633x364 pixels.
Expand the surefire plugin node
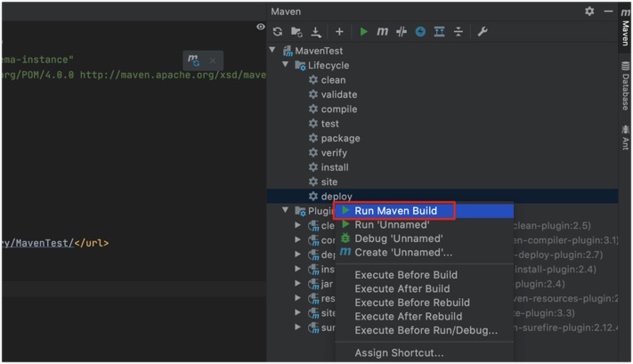pos(298,327)
